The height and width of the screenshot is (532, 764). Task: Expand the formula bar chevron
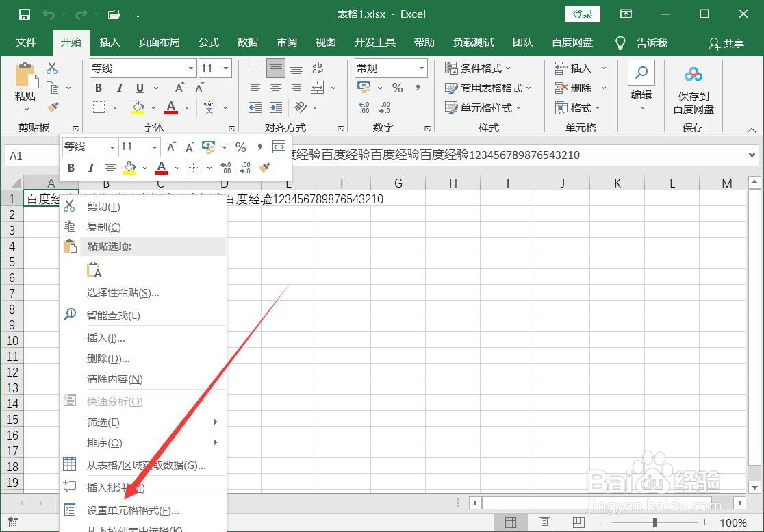coord(752,155)
